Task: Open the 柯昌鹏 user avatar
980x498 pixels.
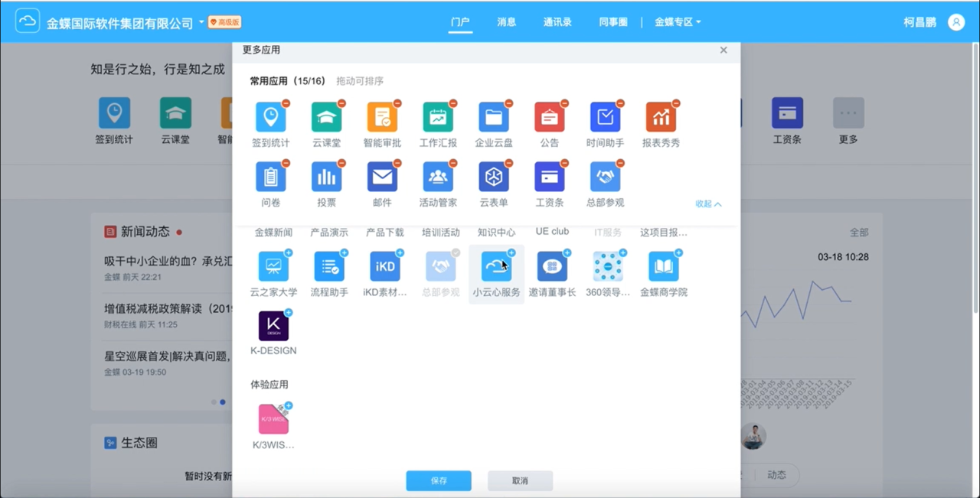Action: pos(956,22)
